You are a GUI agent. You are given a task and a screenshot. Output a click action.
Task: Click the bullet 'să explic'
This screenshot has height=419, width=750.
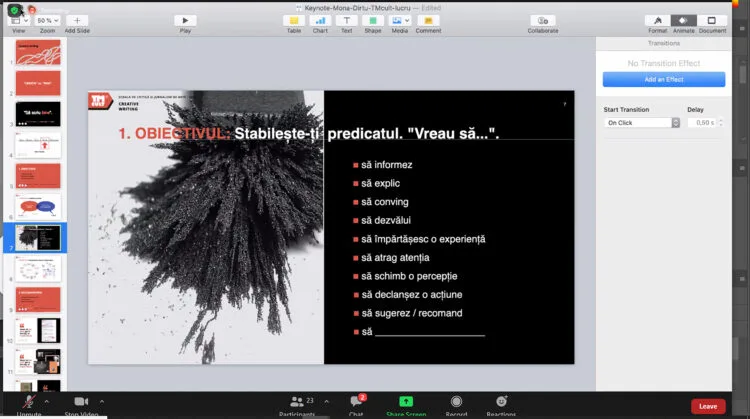[380, 184]
